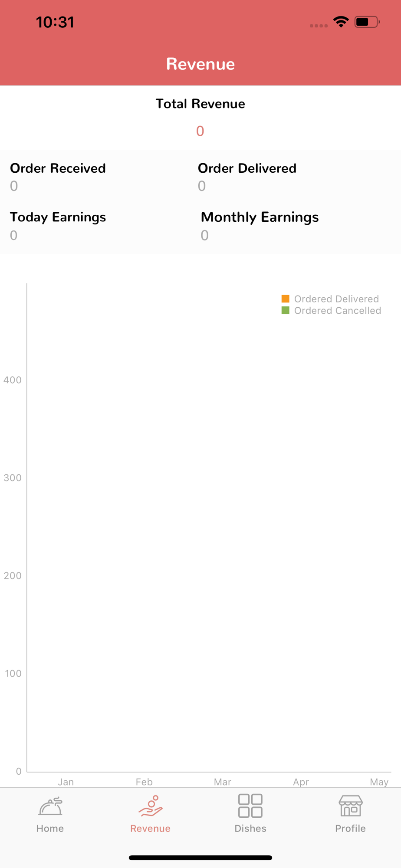Click the orange Ordered Delivered swatch
The image size is (401, 868).
(286, 299)
